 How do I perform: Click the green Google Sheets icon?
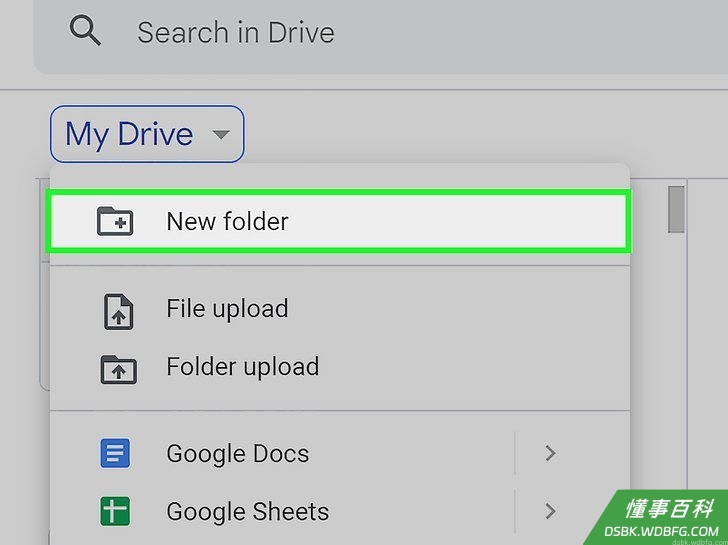(115, 511)
